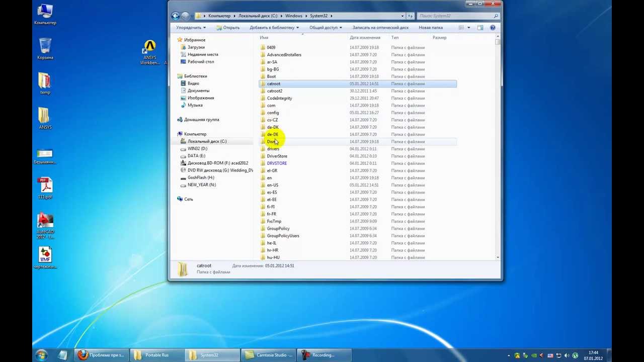Screen dimensions: 644x362
Task: Open the Музыка library
Action: coord(195,105)
